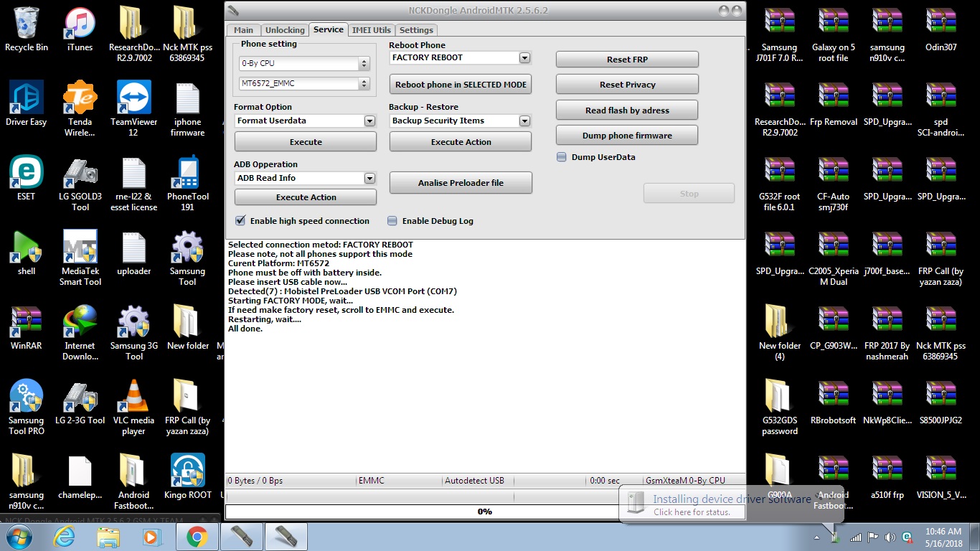Expand the Backup Security Items dropdown
Image resolution: width=980 pixels, height=551 pixels.
click(x=524, y=121)
